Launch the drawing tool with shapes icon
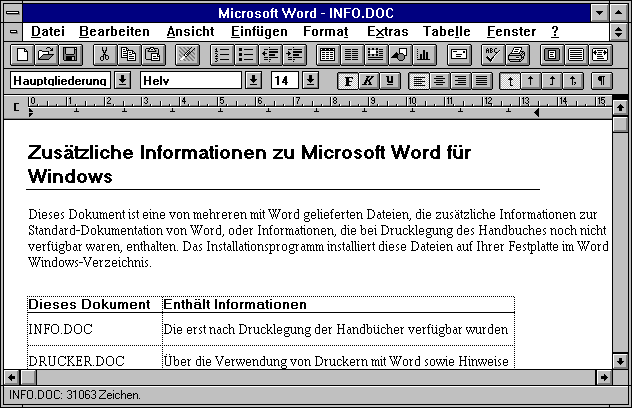Image resolution: width=632 pixels, height=408 pixels. tap(400, 55)
